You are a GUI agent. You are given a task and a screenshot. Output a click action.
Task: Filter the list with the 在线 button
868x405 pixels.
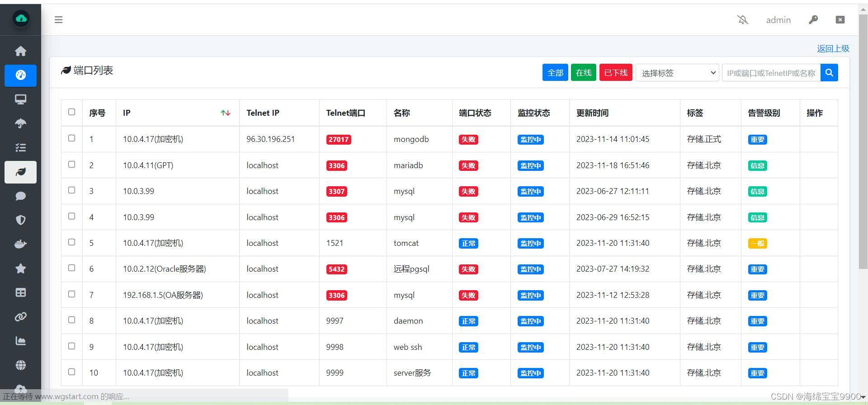(584, 73)
